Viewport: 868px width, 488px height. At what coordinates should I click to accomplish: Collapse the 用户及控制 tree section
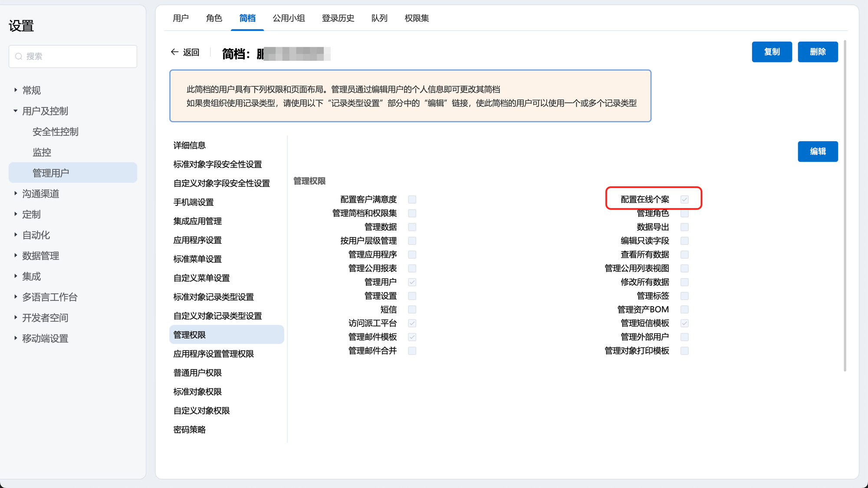pyautogui.click(x=16, y=111)
